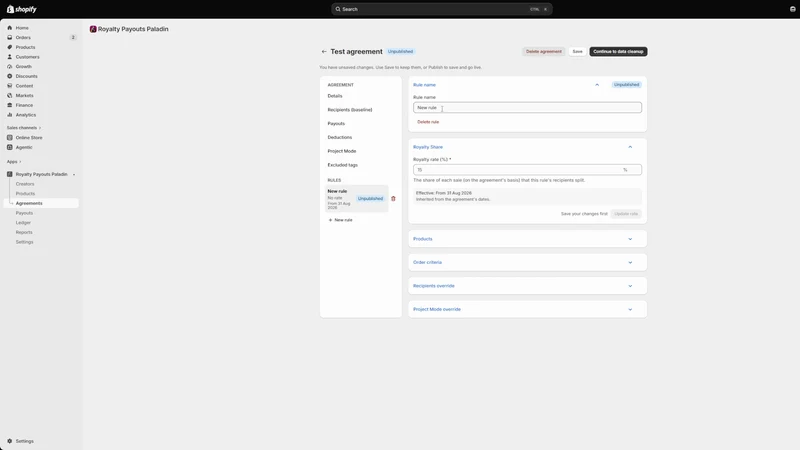Open Customers section
Screen dimensions: 800x450
point(27,57)
